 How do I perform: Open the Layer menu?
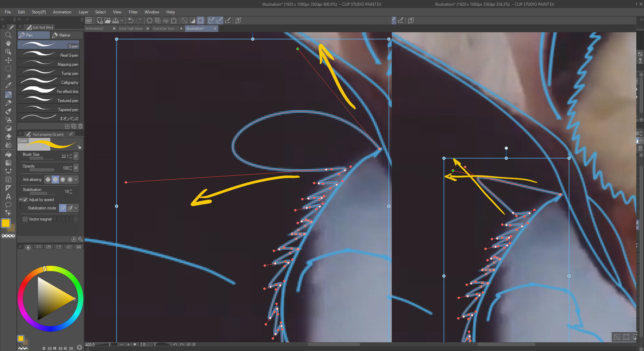84,12
